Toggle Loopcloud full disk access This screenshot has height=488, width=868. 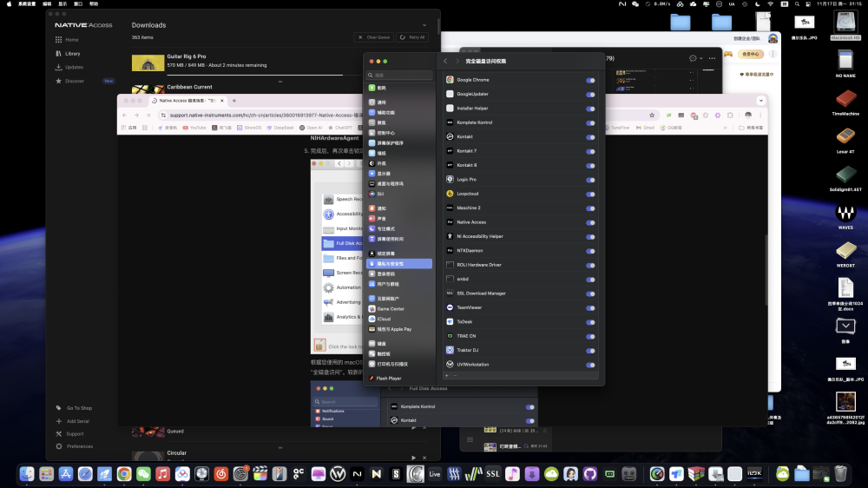(590, 194)
